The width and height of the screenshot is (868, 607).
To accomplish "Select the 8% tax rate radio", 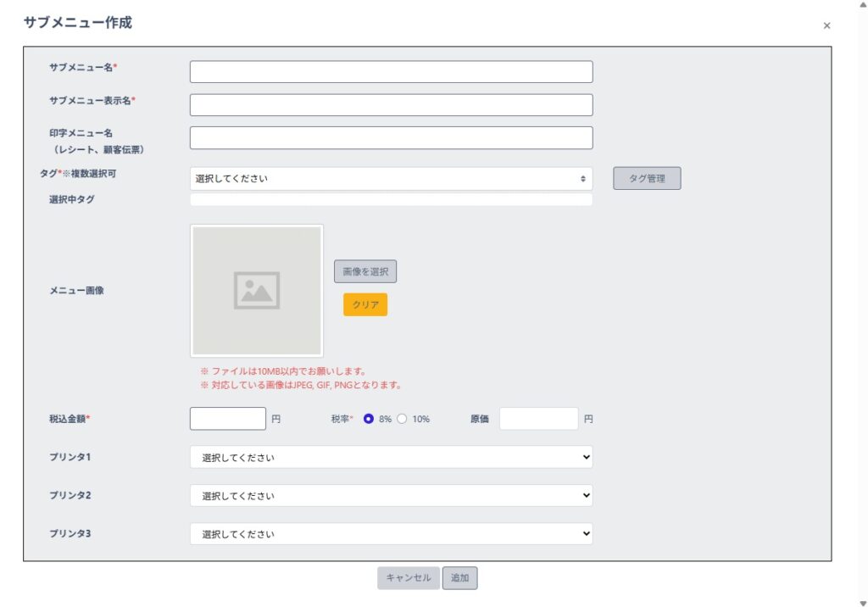I will pos(369,419).
